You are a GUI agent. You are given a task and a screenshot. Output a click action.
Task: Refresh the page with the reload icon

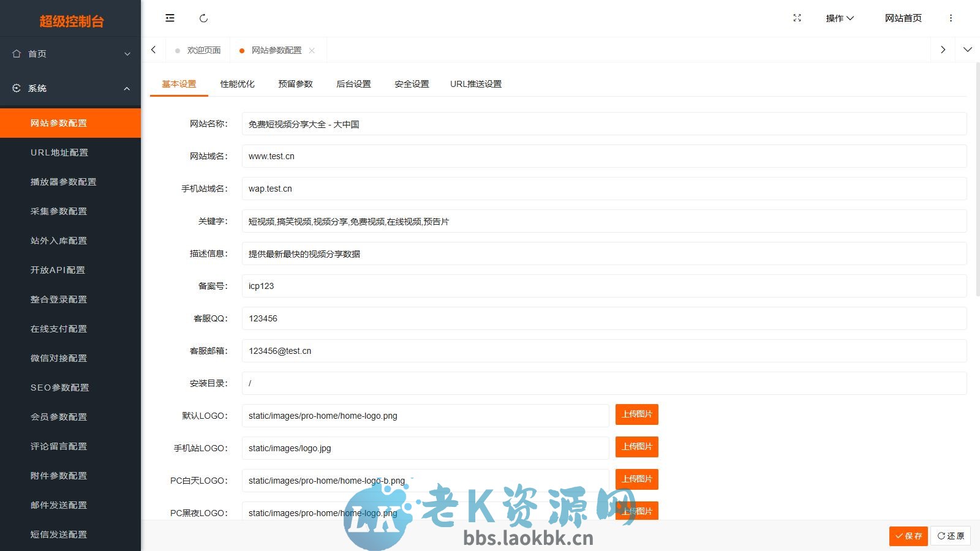click(204, 18)
